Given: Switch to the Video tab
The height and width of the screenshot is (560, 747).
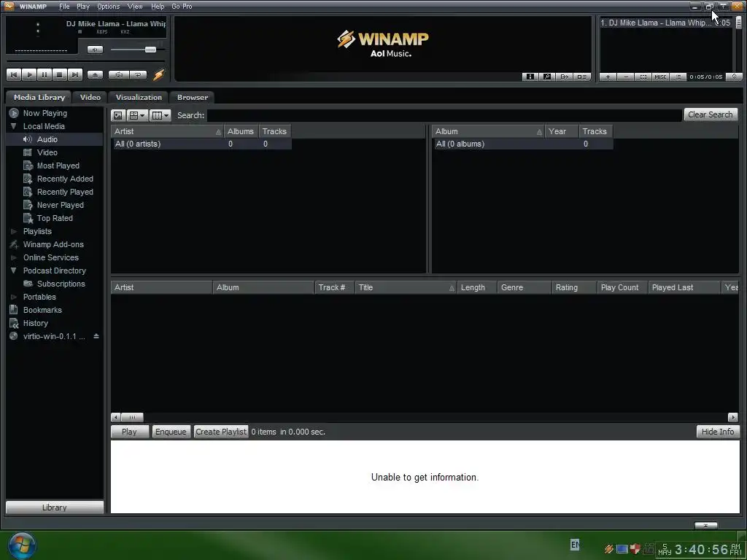Looking at the screenshot, I should point(90,97).
